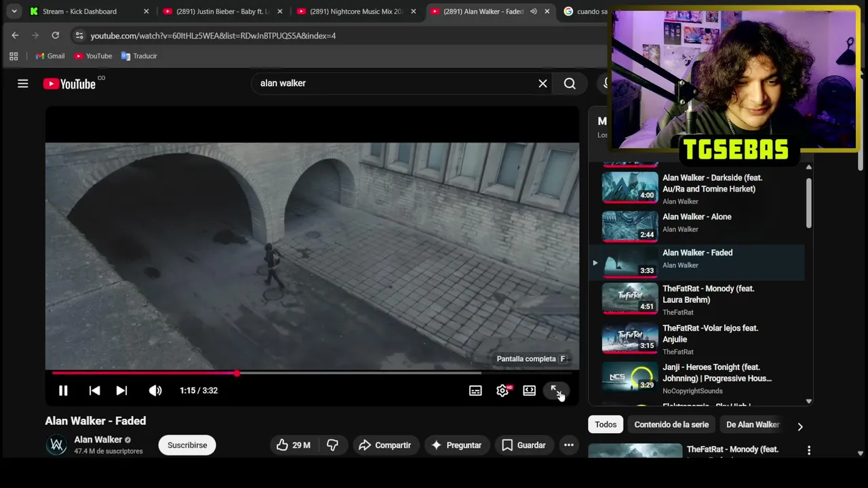This screenshot has height=488, width=868.
Task: Mute the video volume speaker icon
Action: pos(155,390)
